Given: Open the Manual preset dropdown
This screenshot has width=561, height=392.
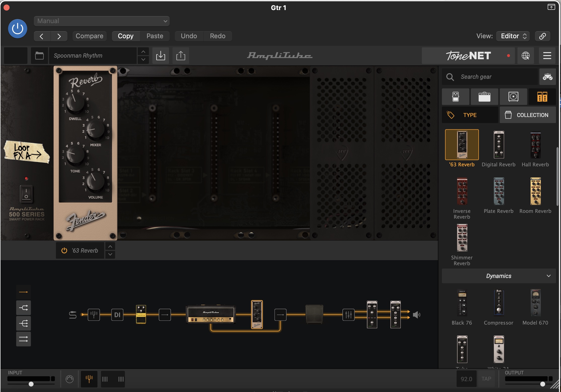Looking at the screenshot, I should pyautogui.click(x=102, y=21).
